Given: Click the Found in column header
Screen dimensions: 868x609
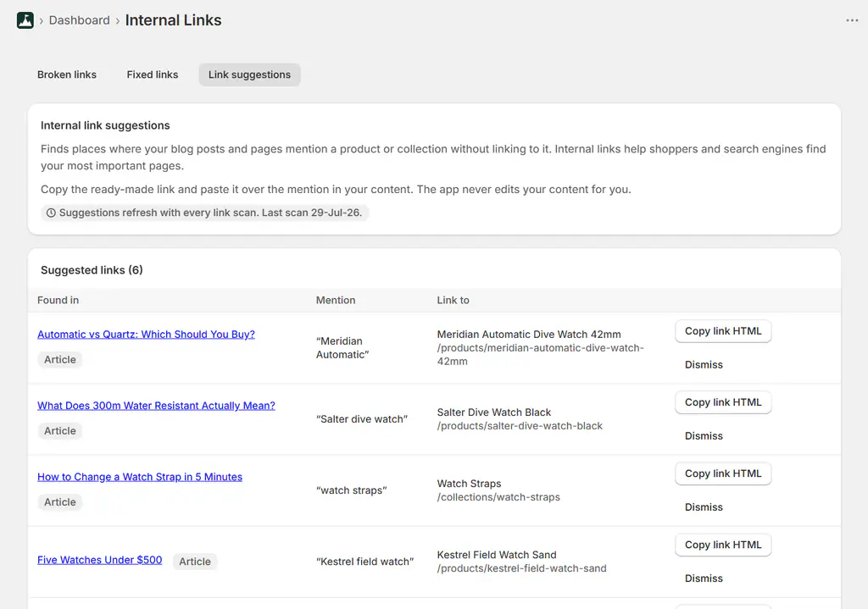Looking at the screenshot, I should coord(58,301).
